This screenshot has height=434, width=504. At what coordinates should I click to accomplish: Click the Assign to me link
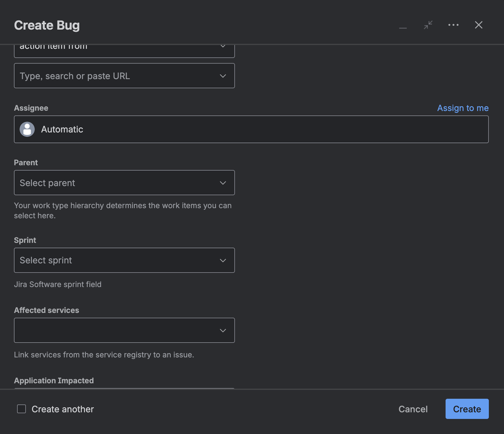coord(463,108)
